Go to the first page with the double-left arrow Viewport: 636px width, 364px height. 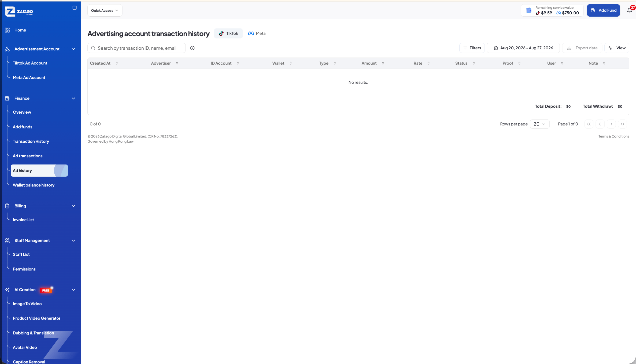[589, 124]
